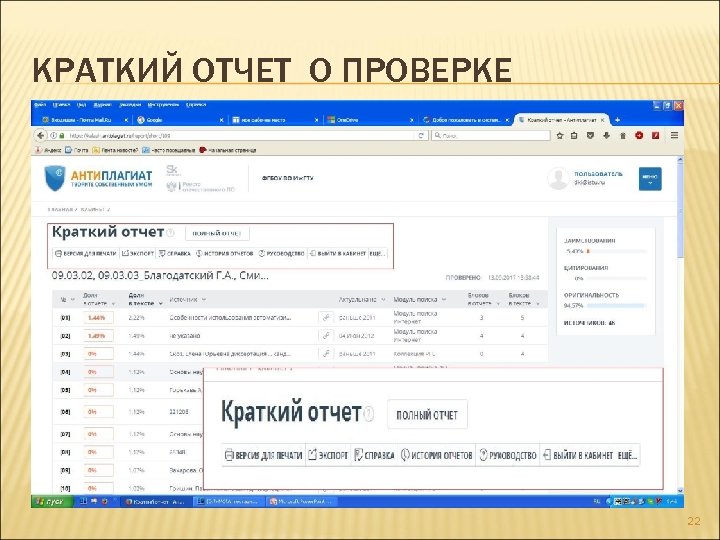The height and width of the screenshot is (540, 720).
Task: Open the source link icon in row [01]
Action: coord(326,317)
